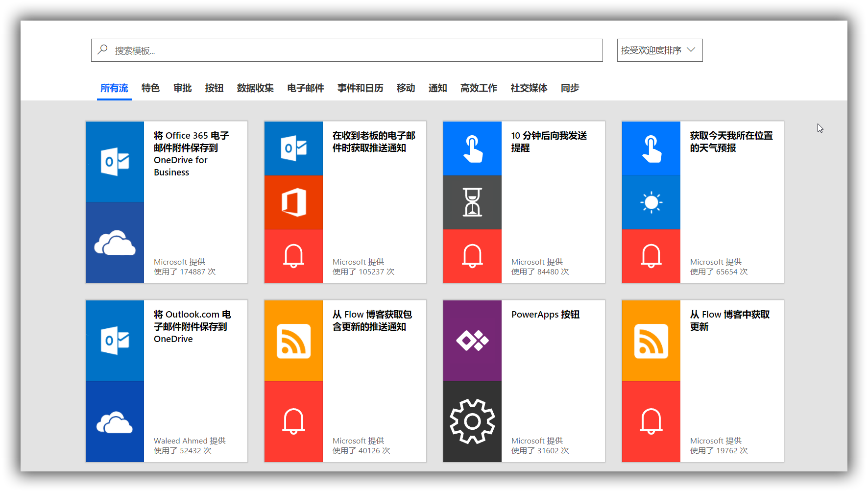Open 获取今天我所在位置的天气预报 template title
Image resolution: width=868 pixels, height=492 pixels.
[x=731, y=142]
